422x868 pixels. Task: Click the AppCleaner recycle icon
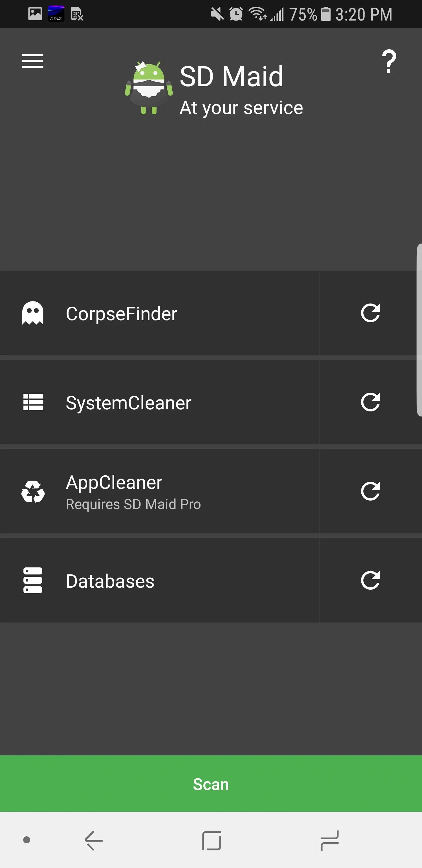(33, 491)
